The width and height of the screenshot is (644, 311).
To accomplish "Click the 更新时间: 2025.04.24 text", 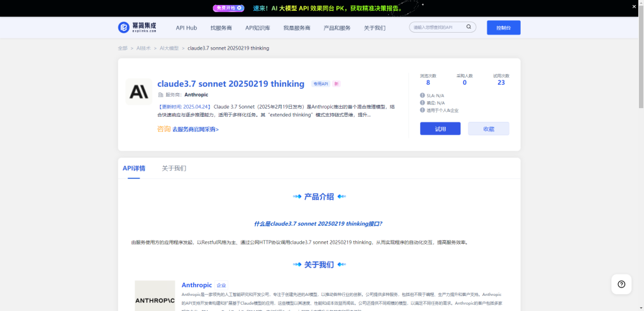I will click(184, 107).
